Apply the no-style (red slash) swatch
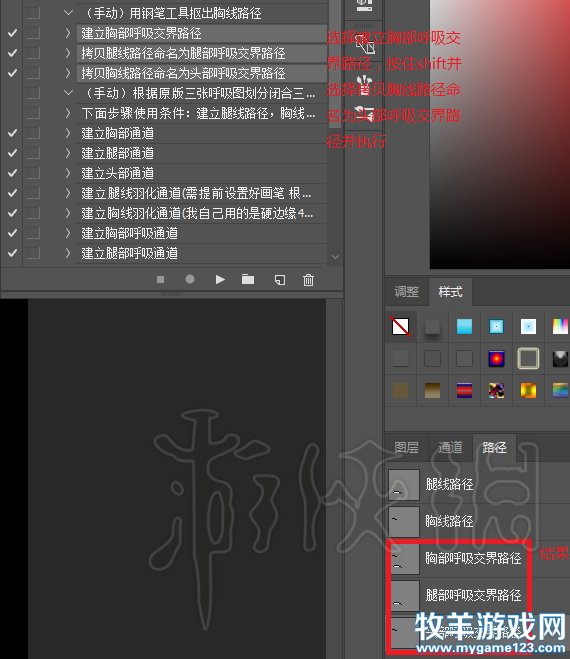Image resolution: width=570 pixels, height=659 pixels. point(400,326)
